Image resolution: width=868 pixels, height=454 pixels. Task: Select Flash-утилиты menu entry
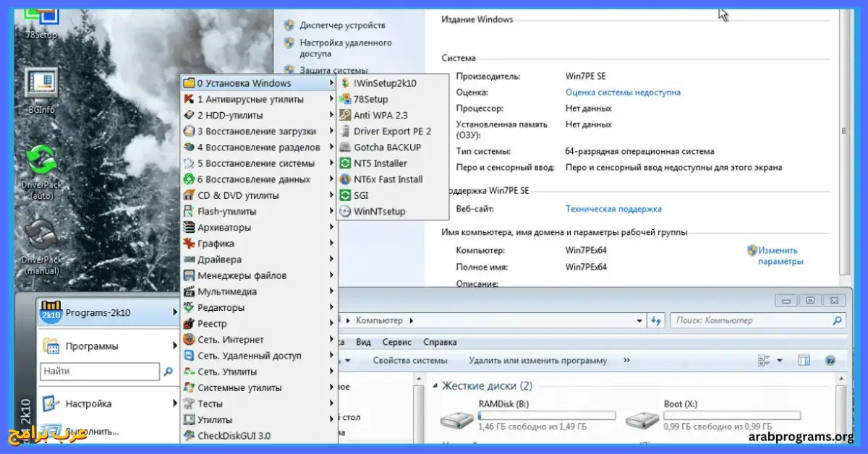pos(258,211)
